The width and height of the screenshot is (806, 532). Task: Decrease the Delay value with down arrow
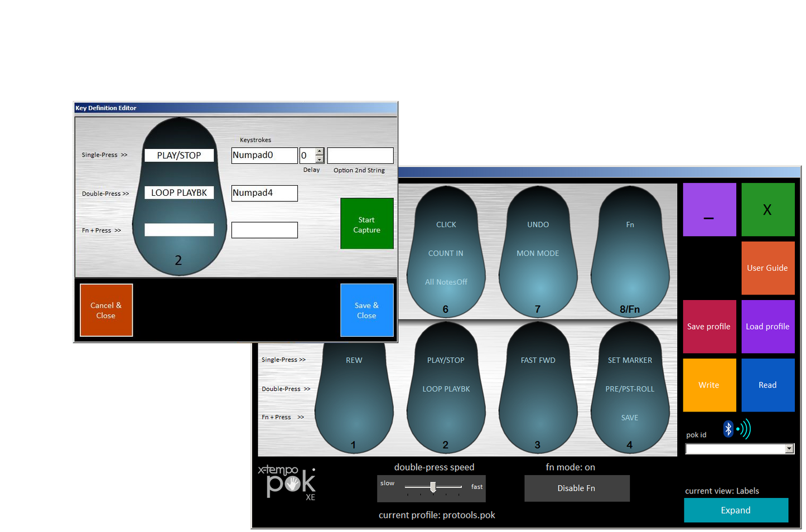(x=320, y=159)
